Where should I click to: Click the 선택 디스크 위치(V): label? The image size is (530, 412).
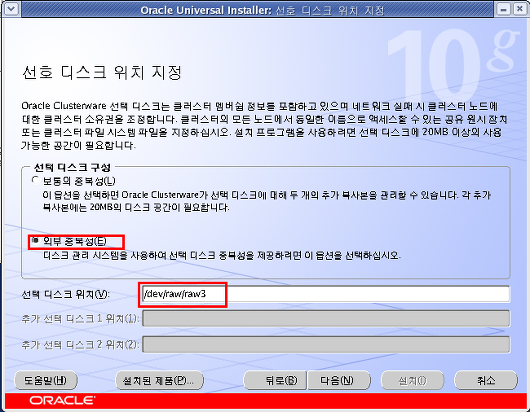coord(66,294)
